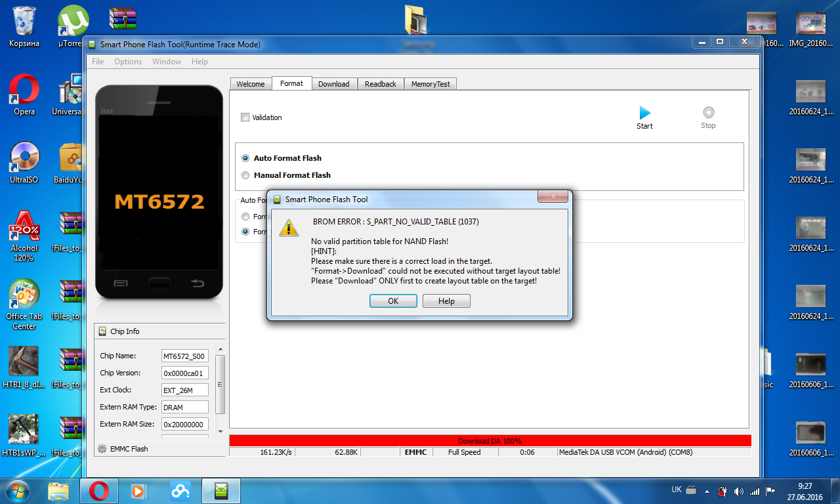Select the BaiduYu desktop icon
This screenshot has width=840, height=504.
click(71, 157)
